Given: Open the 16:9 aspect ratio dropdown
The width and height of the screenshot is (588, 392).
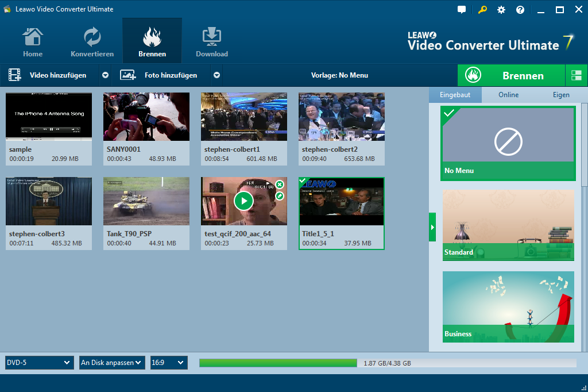Looking at the screenshot, I should 169,363.
